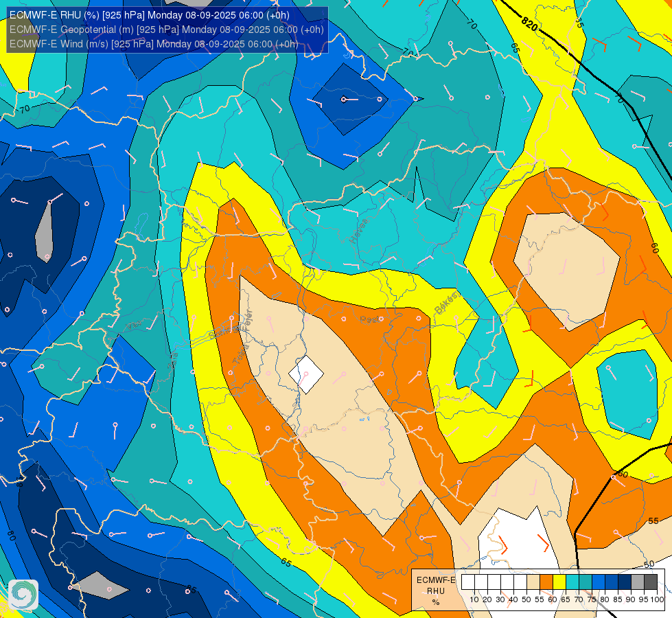Click the Heves county label
The width and height of the screenshot is (672, 618).
tap(359, 230)
